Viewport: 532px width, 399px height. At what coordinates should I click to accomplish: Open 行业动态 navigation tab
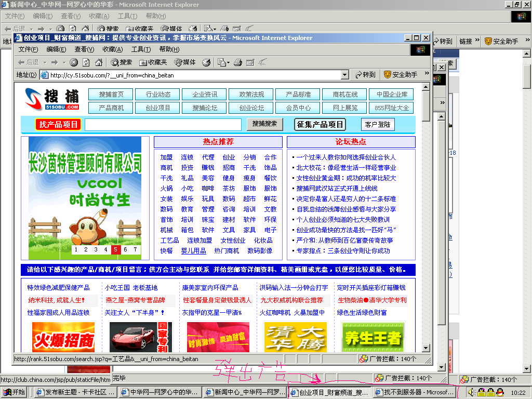[x=158, y=95]
